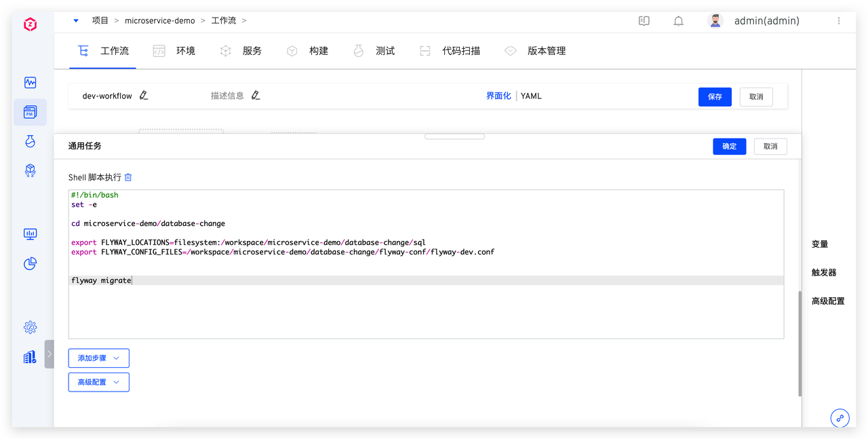Click the 工作流 tab icon
The height and width of the screenshot is (439, 868).
(x=83, y=51)
